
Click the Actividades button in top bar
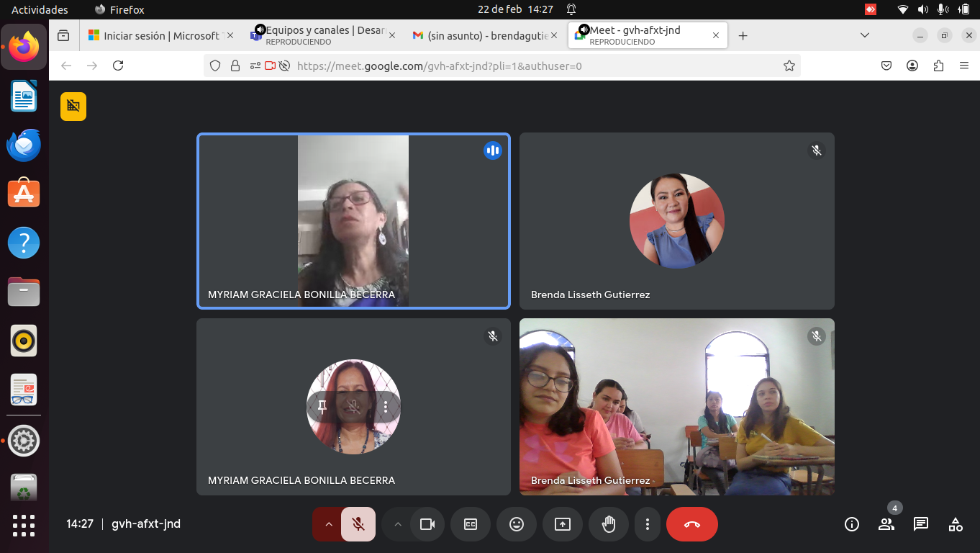[40, 9]
